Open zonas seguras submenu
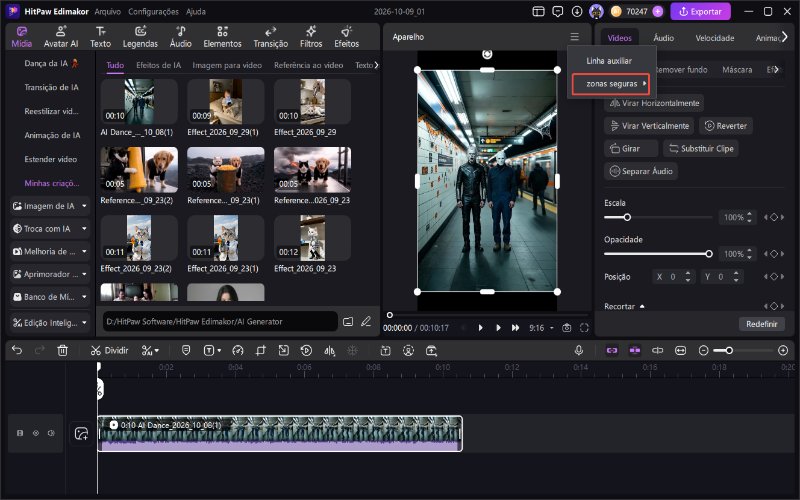This screenshot has width=800, height=500. [611, 84]
